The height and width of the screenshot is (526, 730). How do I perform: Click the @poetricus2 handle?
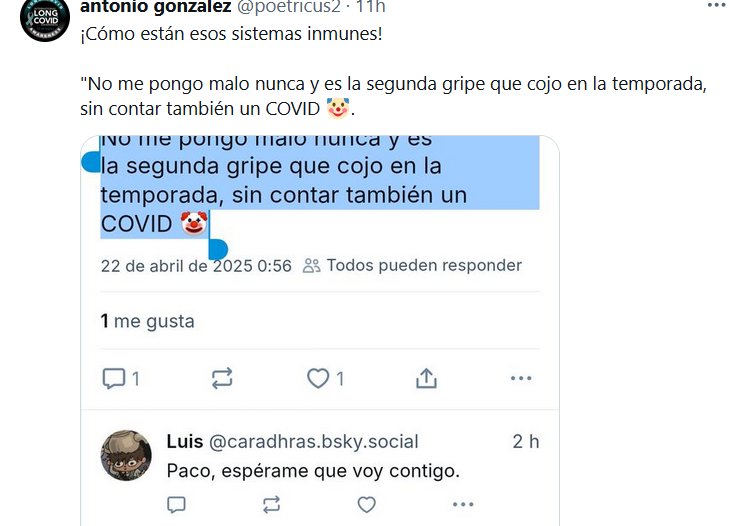click(289, 7)
